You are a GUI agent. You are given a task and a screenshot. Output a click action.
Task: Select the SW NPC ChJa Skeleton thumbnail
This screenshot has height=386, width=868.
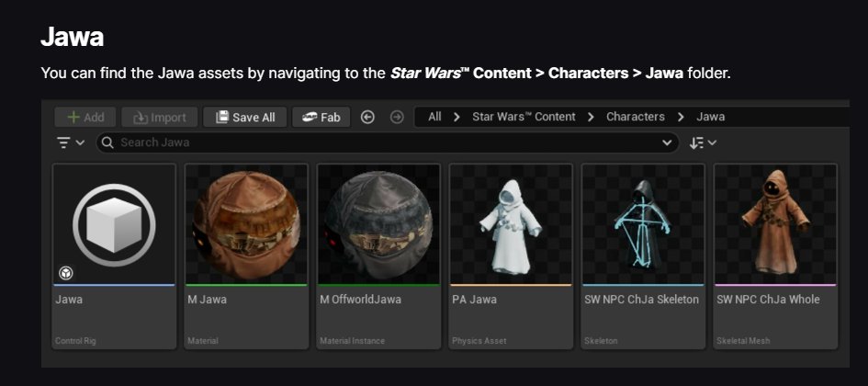[x=643, y=224]
